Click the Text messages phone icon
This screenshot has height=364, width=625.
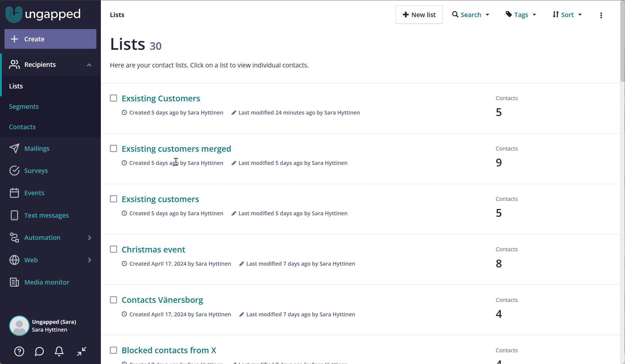click(x=14, y=215)
